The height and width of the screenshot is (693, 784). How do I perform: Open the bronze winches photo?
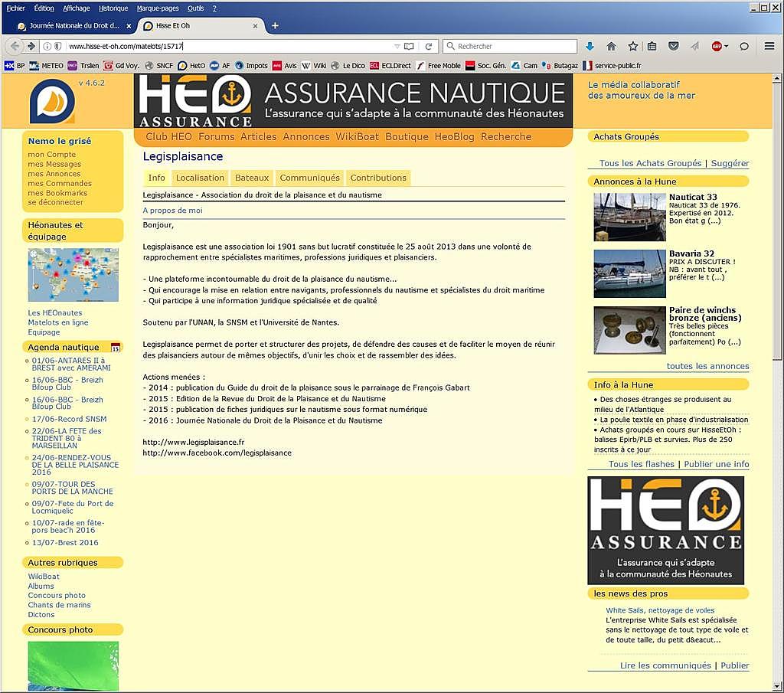click(630, 331)
